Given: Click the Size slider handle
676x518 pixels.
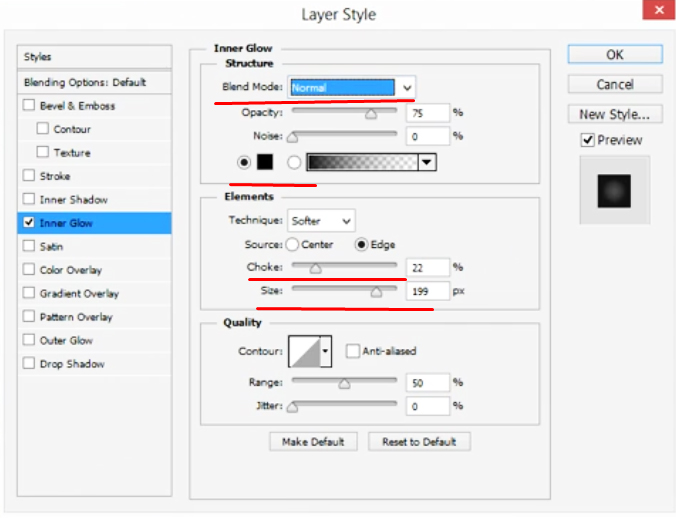Looking at the screenshot, I should pyautogui.click(x=376, y=293).
